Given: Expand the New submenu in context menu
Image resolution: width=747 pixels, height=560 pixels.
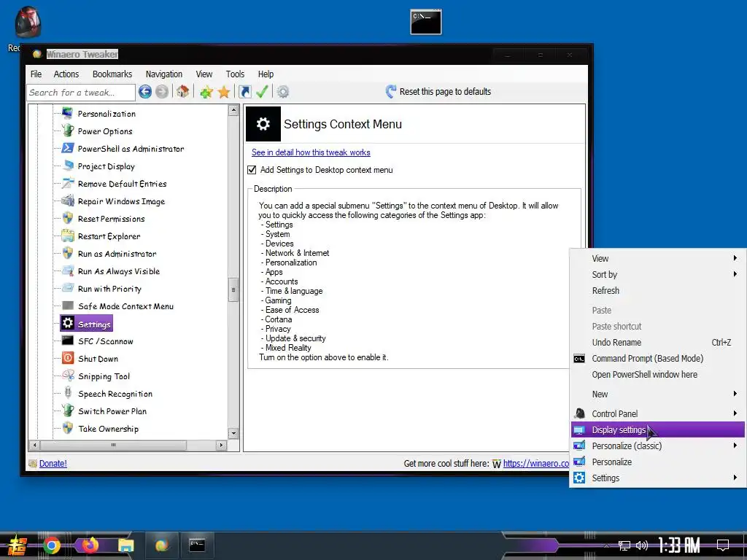Looking at the screenshot, I should (x=657, y=394).
